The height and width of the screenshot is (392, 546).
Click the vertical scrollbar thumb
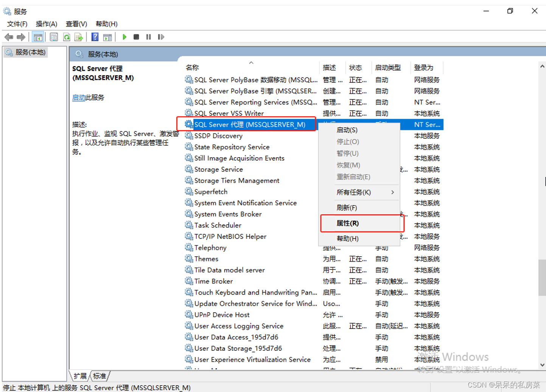[542, 277]
